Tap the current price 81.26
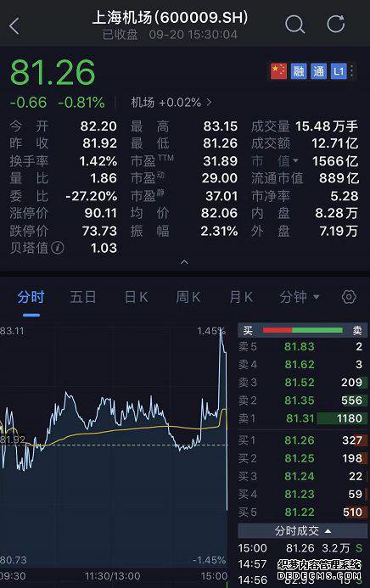 click(53, 72)
